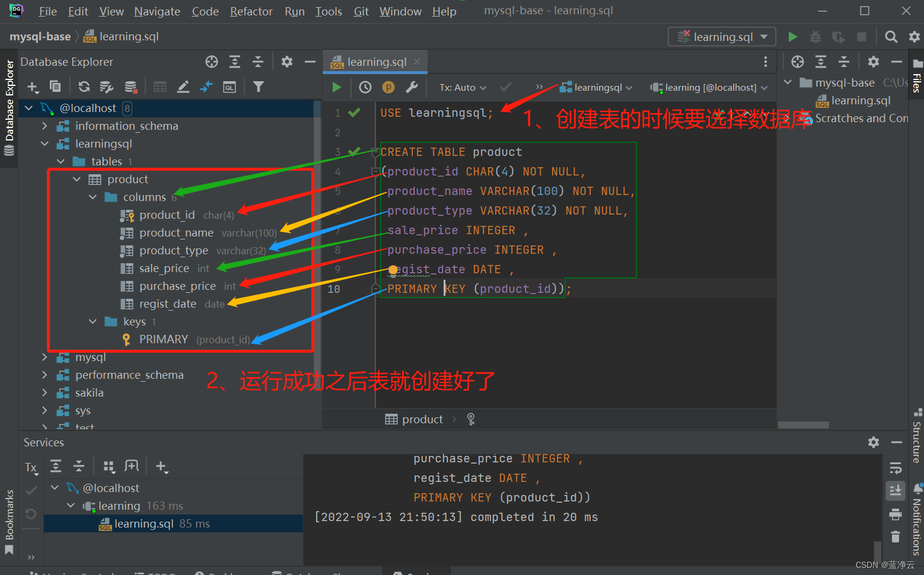Screen dimensions: 924x575
Task: Open the Git menu
Action: (361, 11)
